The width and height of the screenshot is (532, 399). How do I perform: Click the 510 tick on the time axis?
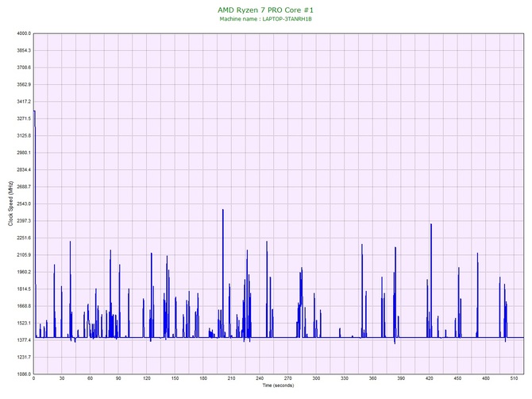click(x=514, y=378)
